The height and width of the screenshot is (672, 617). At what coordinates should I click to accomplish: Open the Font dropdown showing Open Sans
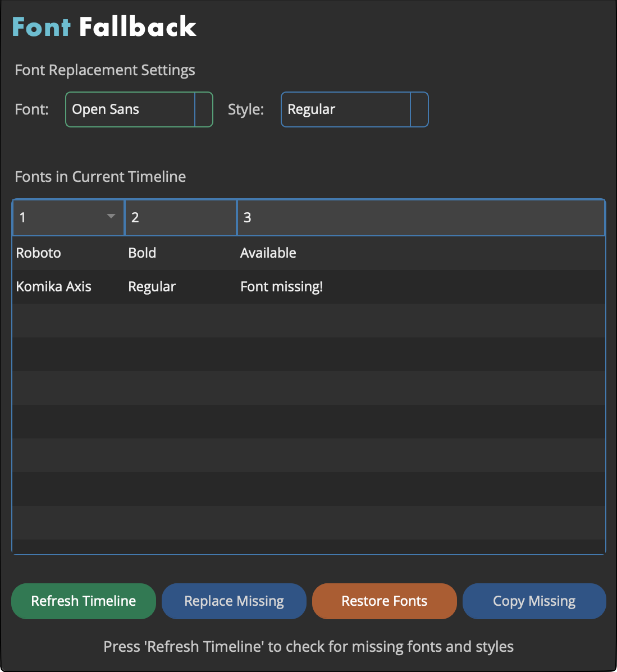click(x=139, y=109)
